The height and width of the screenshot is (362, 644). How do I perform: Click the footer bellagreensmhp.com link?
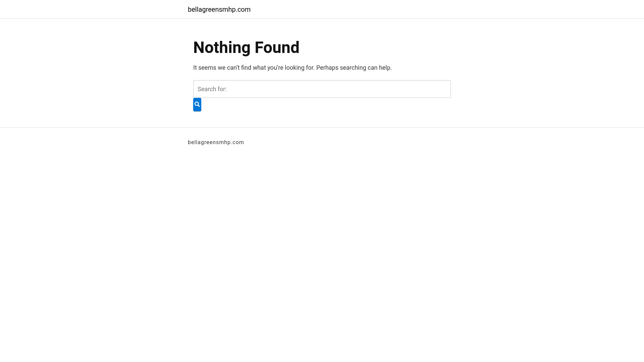[x=216, y=142]
